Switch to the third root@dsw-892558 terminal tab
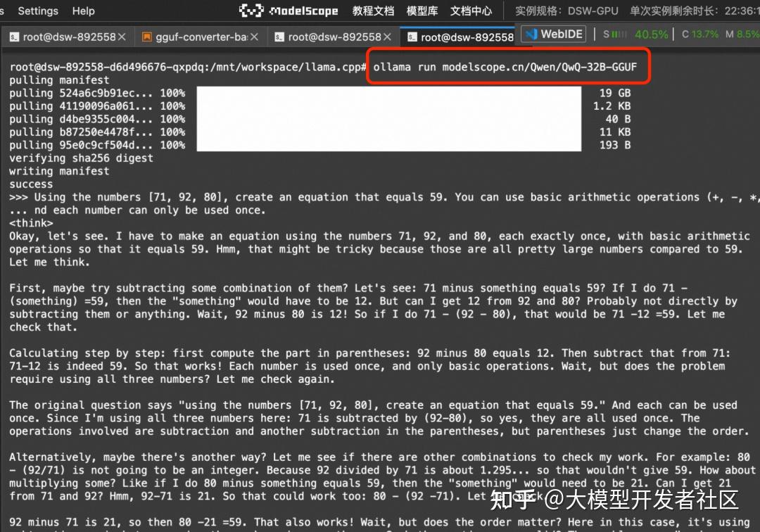Image resolution: width=760 pixels, height=532 pixels. (334, 37)
